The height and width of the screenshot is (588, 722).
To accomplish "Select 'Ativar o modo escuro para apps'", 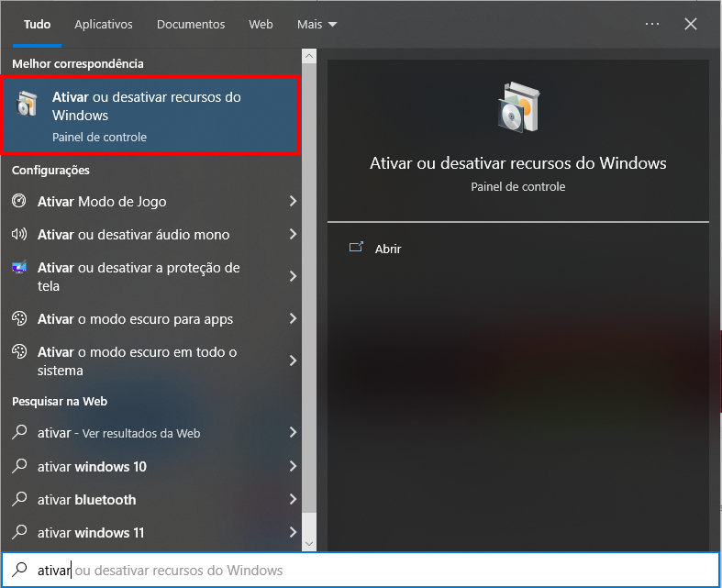I will (151, 318).
